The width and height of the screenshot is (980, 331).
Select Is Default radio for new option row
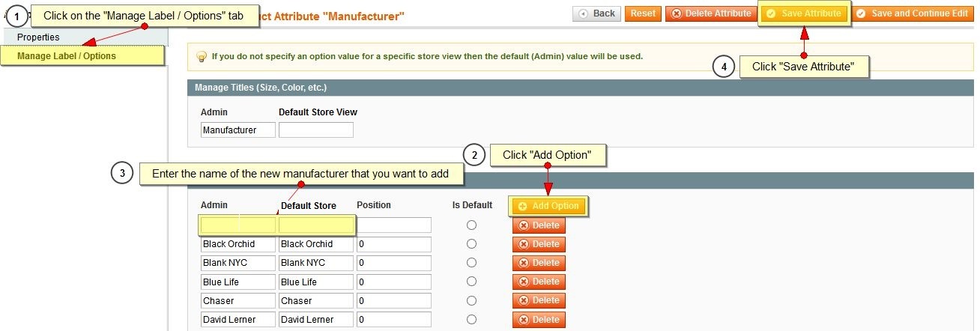[471, 225]
